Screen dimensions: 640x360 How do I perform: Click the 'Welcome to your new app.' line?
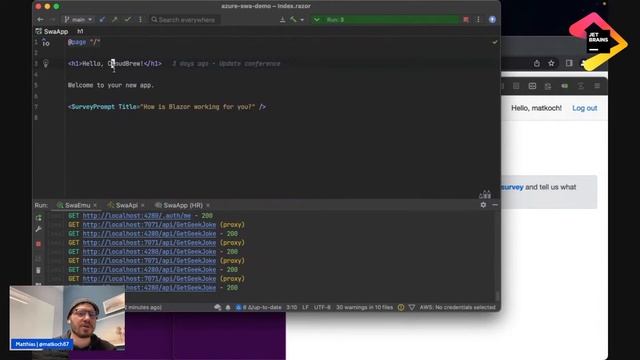(111, 85)
